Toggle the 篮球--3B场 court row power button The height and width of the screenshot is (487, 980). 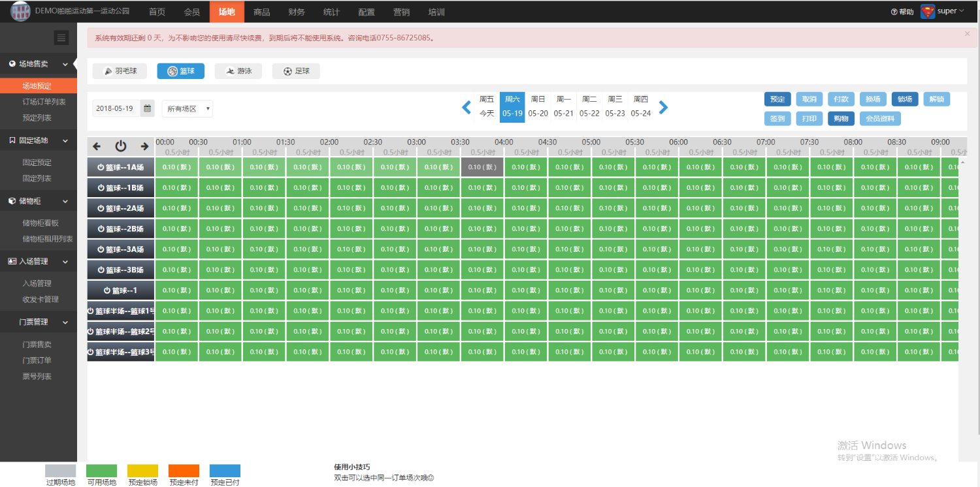(x=101, y=270)
